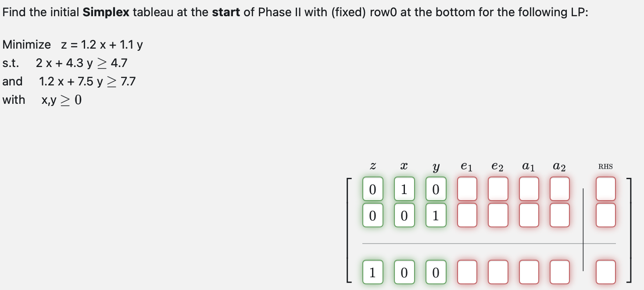Click the e1 entry box in row 1
The width and height of the screenshot is (644, 290).
(x=467, y=189)
